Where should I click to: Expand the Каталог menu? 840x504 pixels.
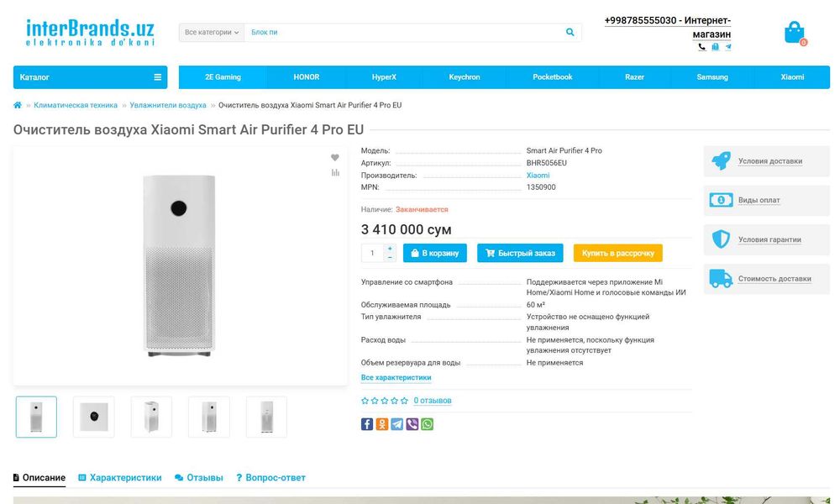click(90, 77)
